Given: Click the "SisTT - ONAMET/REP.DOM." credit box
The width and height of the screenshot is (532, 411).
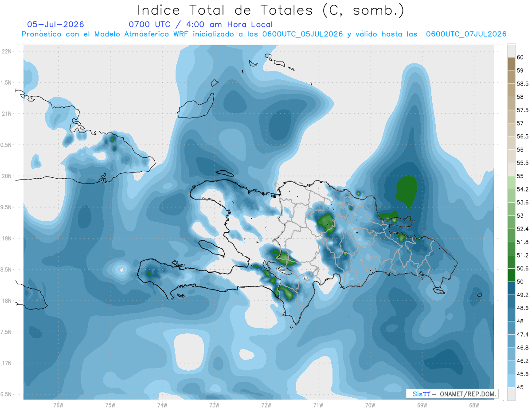Looking at the screenshot, I should pos(452,394).
